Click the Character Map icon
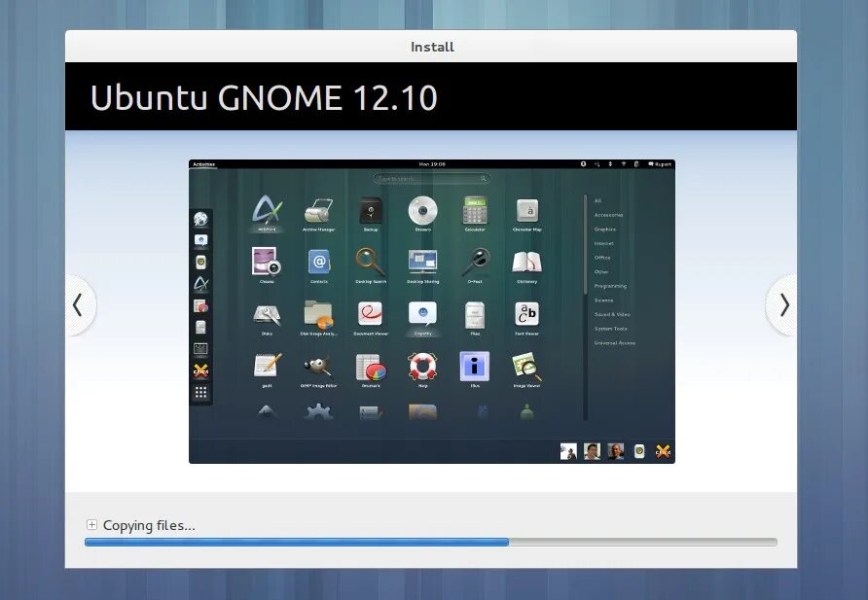The width and height of the screenshot is (868, 600). pyautogui.click(x=527, y=211)
